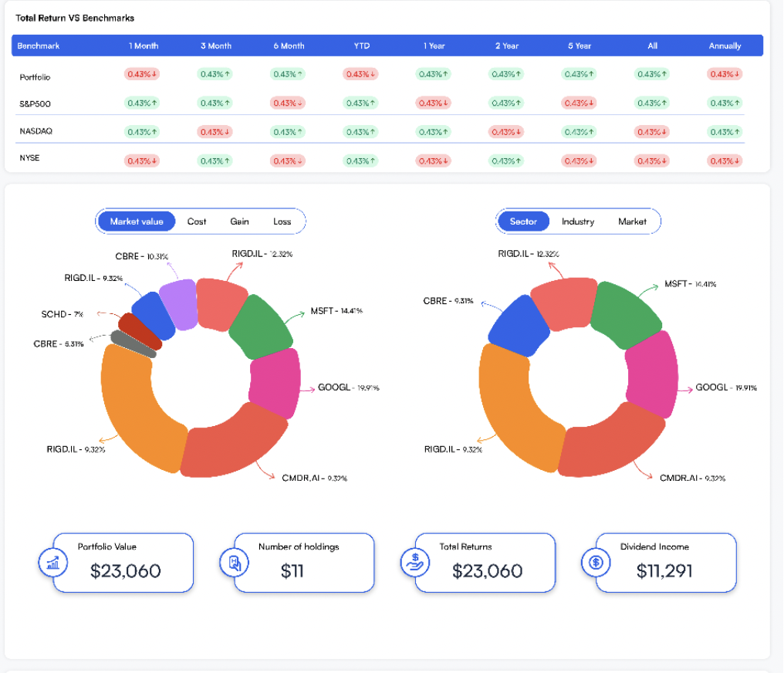
Task: Click the 6 Month column header
Action: pyautogui.click(x=289, y=46)
